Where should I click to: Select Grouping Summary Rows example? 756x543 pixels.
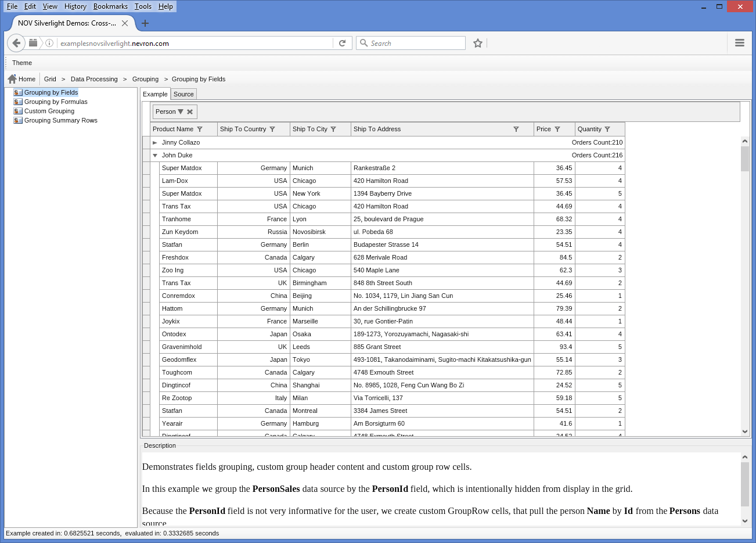pyautogui.click(x=61, y=120)
